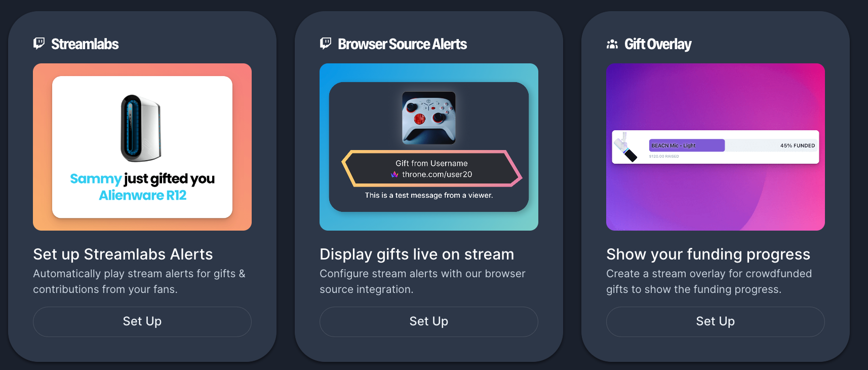This screenshot has height=370, width=868.
Task: Click the Throne logo next to throne.com/user20
Action: [x=394, y=174]
